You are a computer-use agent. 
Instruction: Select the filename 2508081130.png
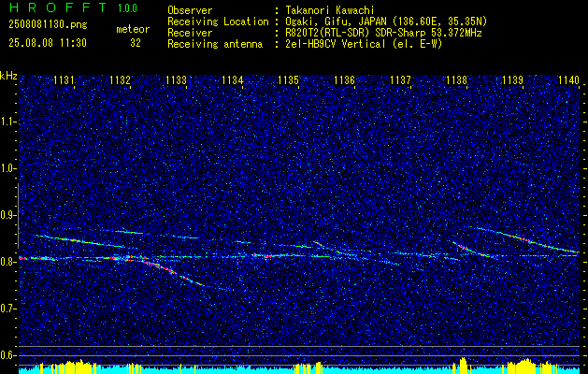(48, 24)
